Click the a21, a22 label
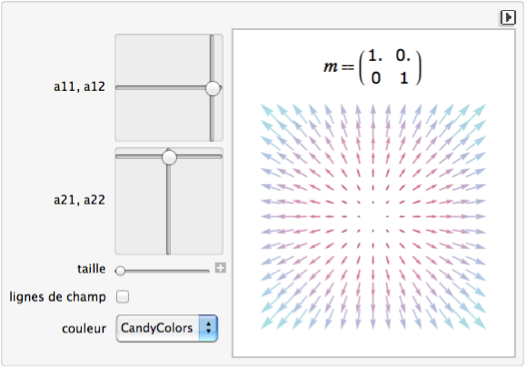Viewport: 526px width, 367px height. 80,200
